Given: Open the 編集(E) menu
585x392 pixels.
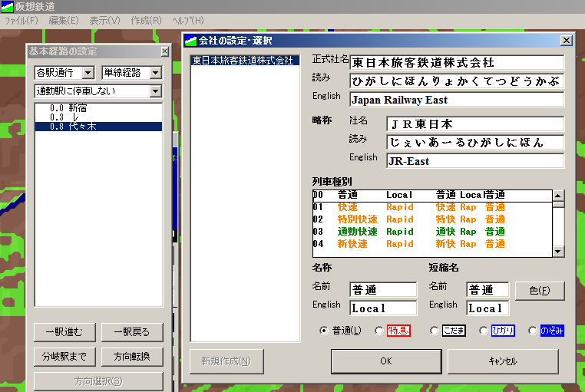Looking at the screenshot, I should [x=64, y=21].
